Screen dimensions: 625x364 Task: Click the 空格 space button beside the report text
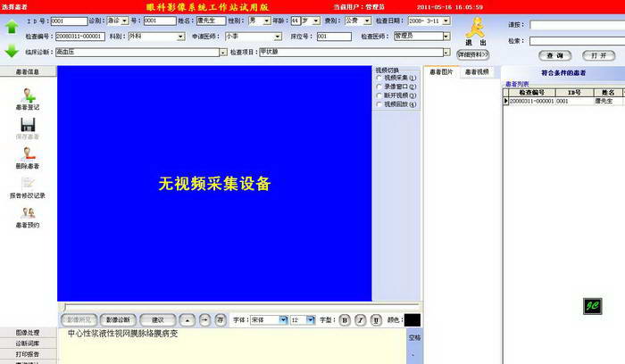tap(414, 338)
